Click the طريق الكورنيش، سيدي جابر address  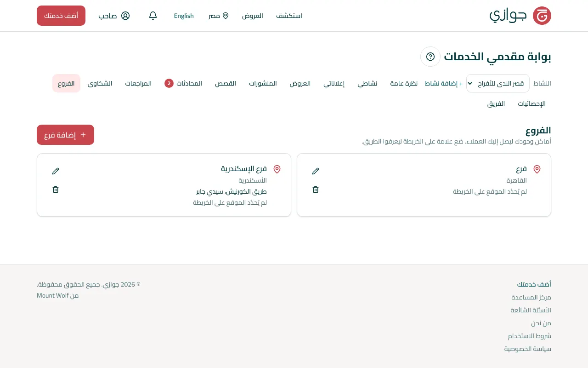(x=232, y=191)
